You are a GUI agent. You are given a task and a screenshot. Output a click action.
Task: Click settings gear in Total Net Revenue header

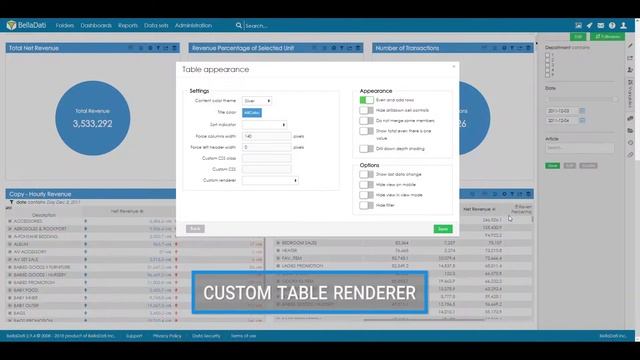150,48
